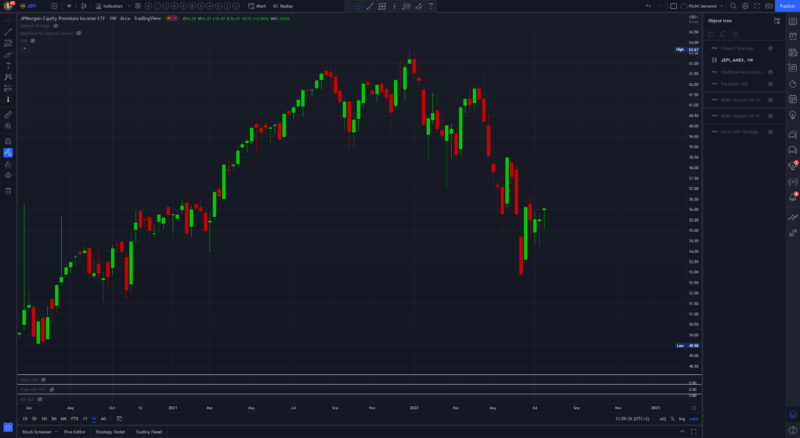Select the crosshair cursor tool in left toolbar
The image size is (800, 438).
(x=7, y=20)
